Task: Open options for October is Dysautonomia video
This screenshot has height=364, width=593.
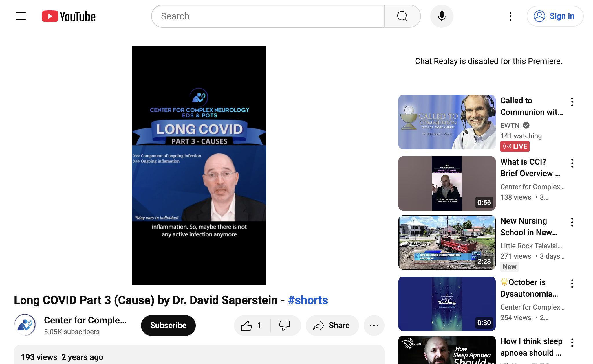Action: coord(572,284)
